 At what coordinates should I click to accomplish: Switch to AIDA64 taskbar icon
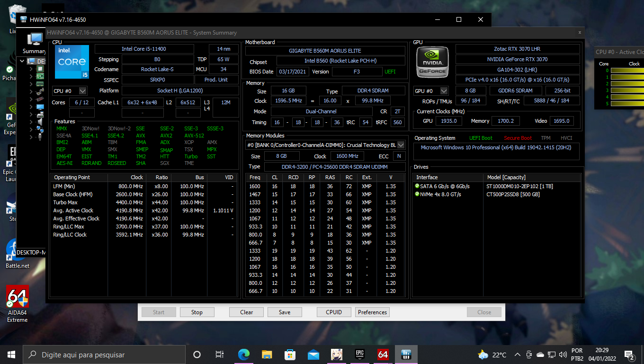click(x=383, y=355)
